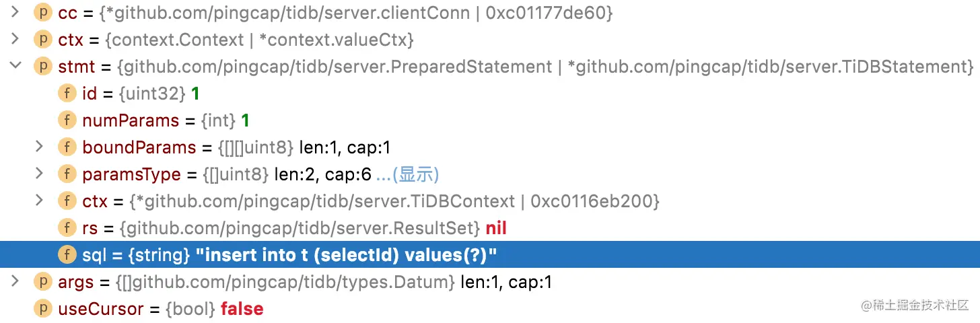
Task: Click the field icon on the selected sql row
Action: [67, 255]
